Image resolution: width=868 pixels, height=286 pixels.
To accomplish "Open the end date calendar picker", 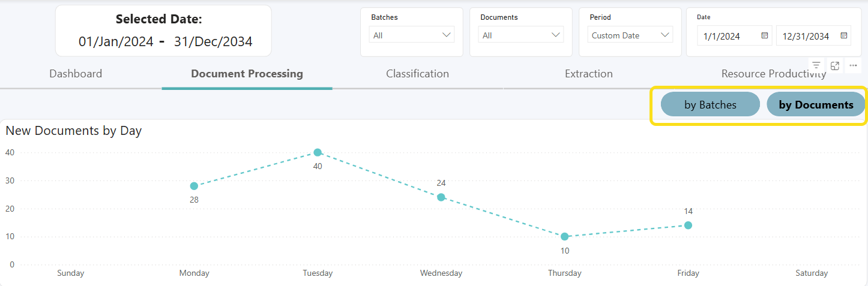I will click(844, 36).
